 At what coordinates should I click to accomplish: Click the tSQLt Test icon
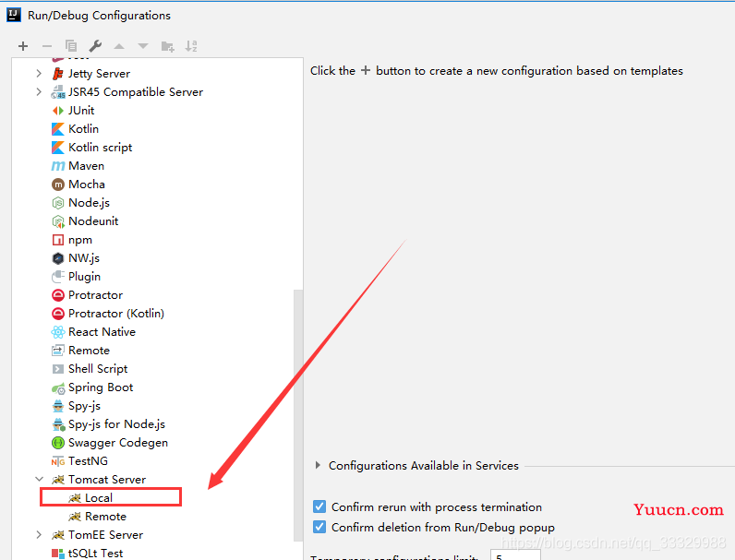(x=57, y=554)
